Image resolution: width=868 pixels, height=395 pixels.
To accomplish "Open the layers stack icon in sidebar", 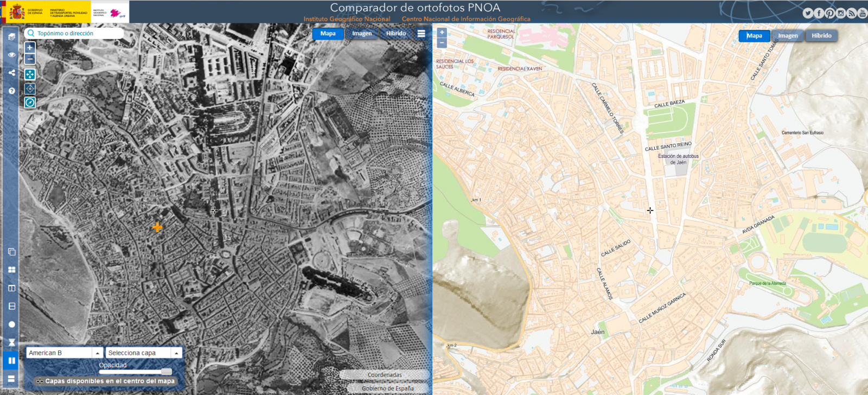I will click(11, 37).
